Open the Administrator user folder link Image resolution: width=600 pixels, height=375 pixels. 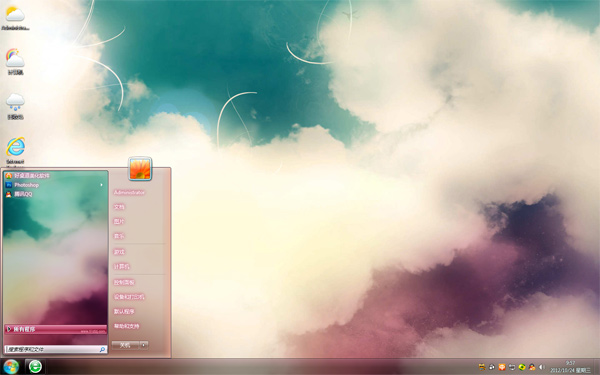tap(129, 192)
